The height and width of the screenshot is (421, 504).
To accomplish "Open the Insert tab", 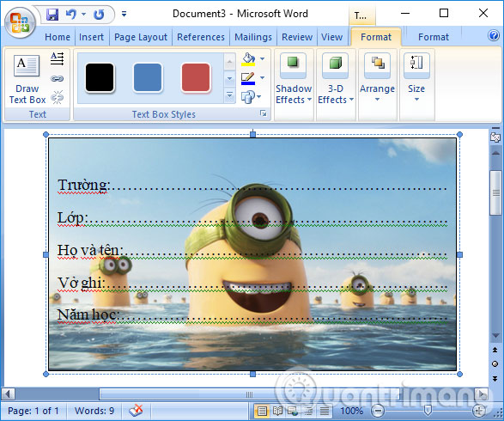I will (x=91, y=37).
